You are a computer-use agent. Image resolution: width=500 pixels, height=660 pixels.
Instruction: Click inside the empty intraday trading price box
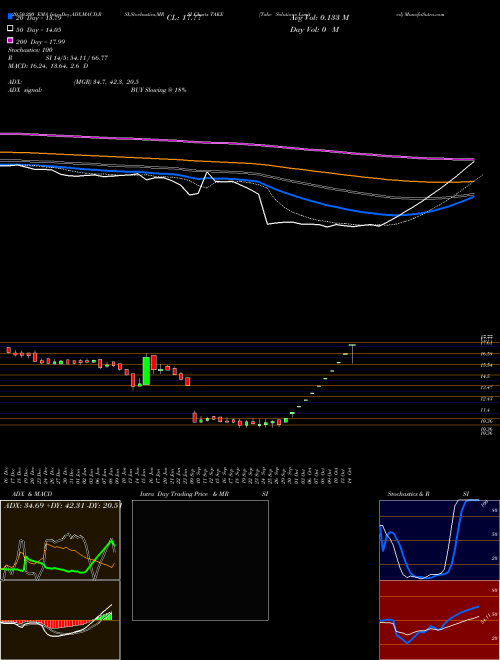200,560
